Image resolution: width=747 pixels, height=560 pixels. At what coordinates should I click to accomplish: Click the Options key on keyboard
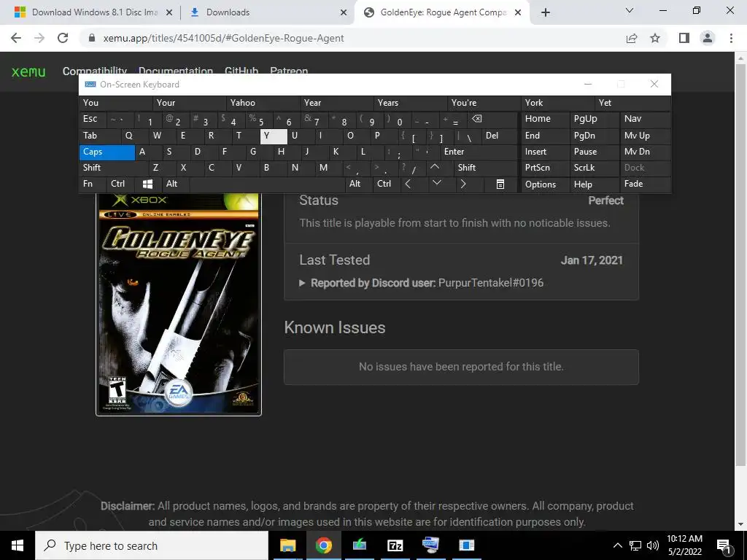click(546, 184)
